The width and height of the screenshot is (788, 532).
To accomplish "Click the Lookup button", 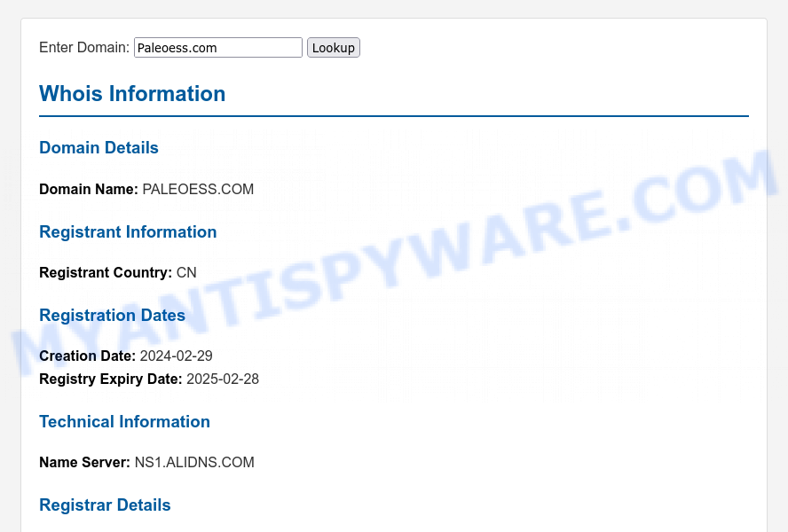I will pos(333,48).
